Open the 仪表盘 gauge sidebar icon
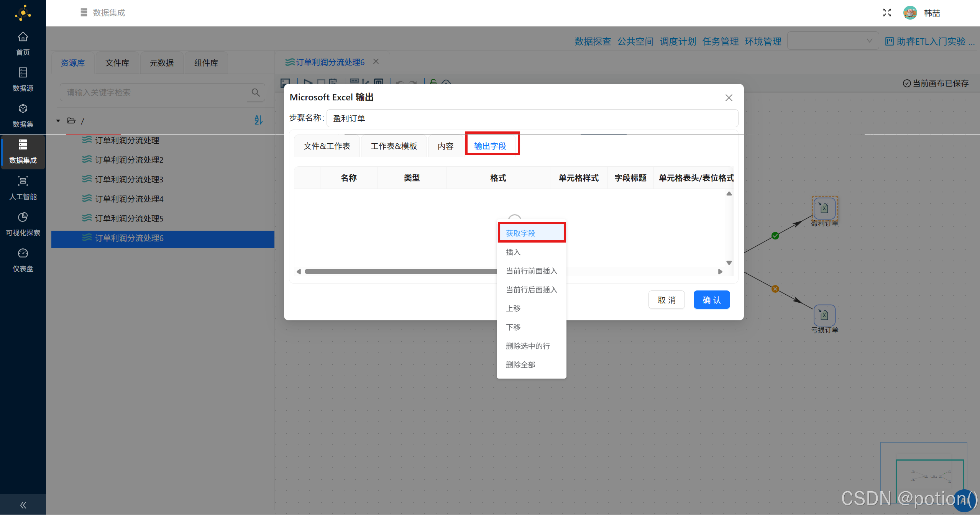The height and width of the screenshot is (515, 980). coord(23,253)
